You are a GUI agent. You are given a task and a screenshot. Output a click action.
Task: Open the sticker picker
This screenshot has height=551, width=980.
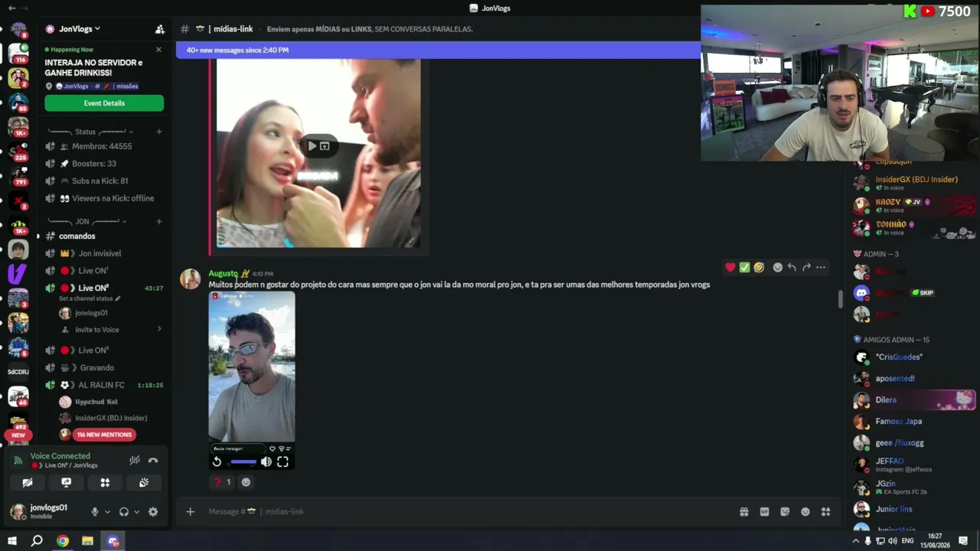pos(785,512)
